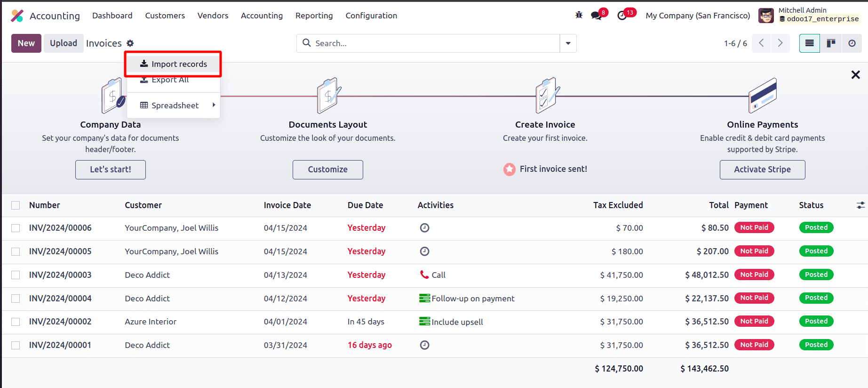Go to next page of records
This screenshot has height=388, width=868.
click(x=780, y=43)
